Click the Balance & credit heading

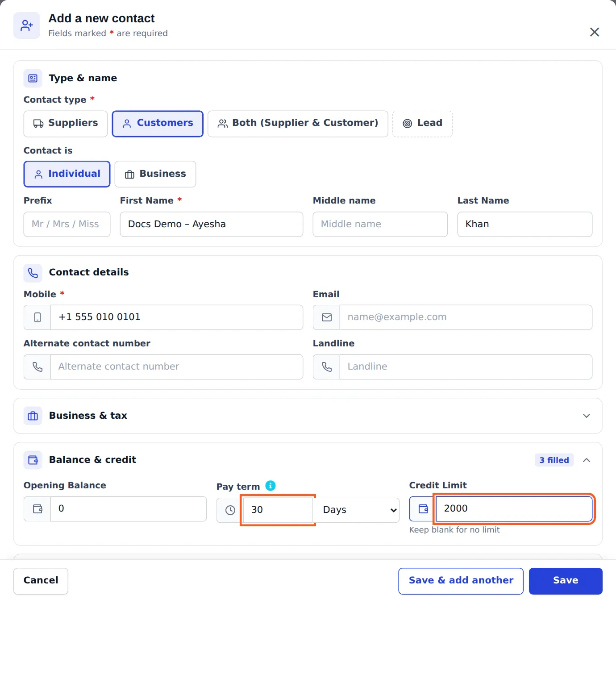tap(92, 460)
